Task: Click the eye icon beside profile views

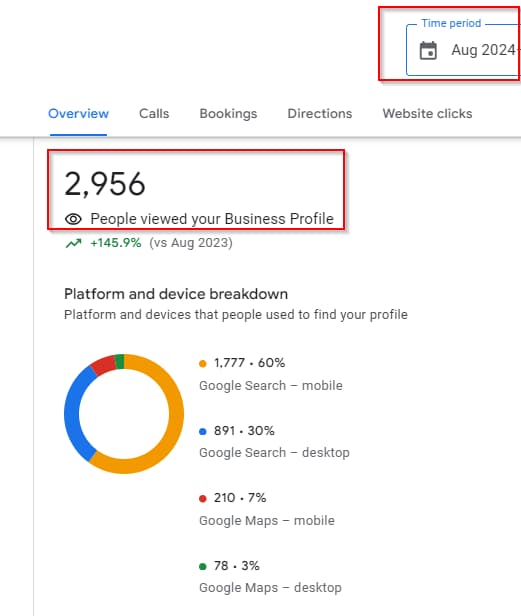Action: tap(73, 219)
